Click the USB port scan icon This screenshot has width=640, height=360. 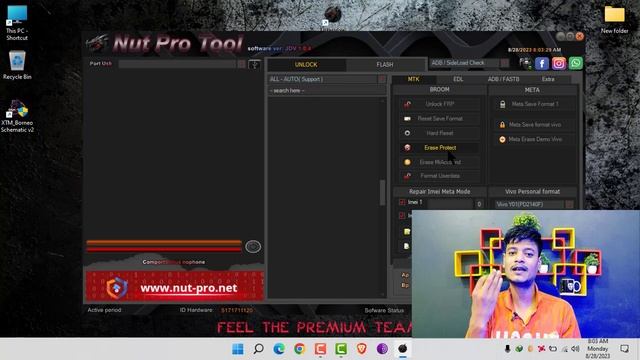pos(254,64)
